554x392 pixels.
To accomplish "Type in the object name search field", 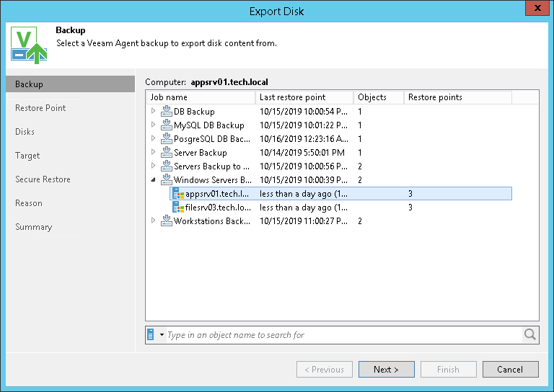I will (x=343, y=335).
